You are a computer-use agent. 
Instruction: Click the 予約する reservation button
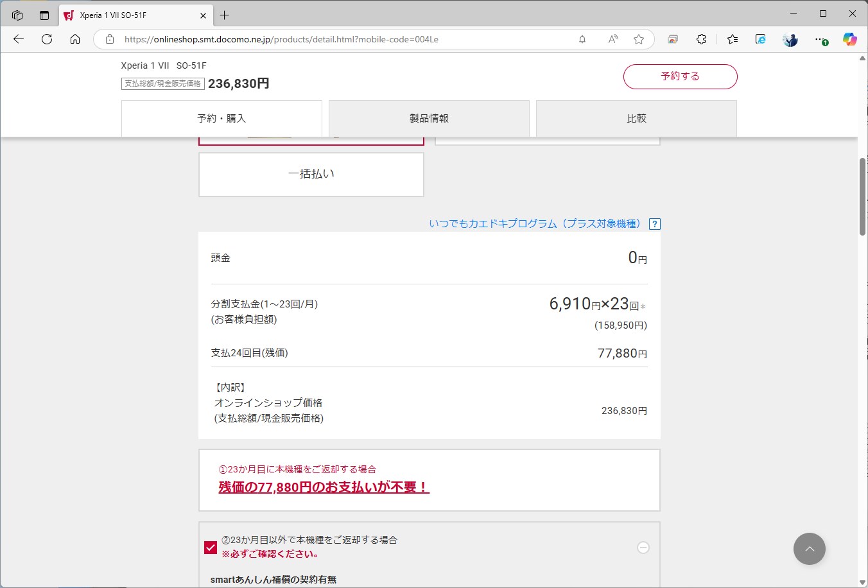pos(680,76)
